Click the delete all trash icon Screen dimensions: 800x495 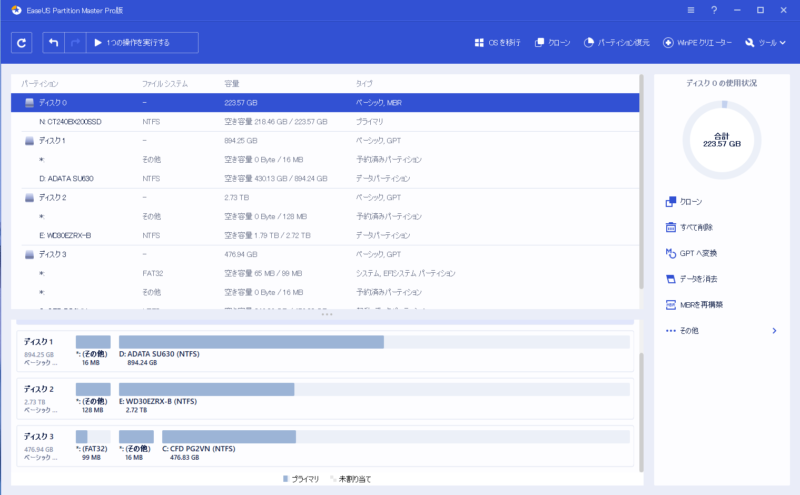(670, 228)
